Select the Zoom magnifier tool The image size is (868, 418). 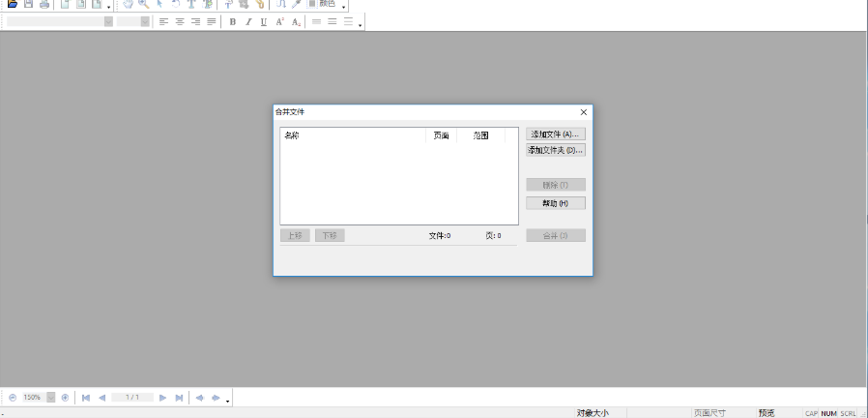144,4
